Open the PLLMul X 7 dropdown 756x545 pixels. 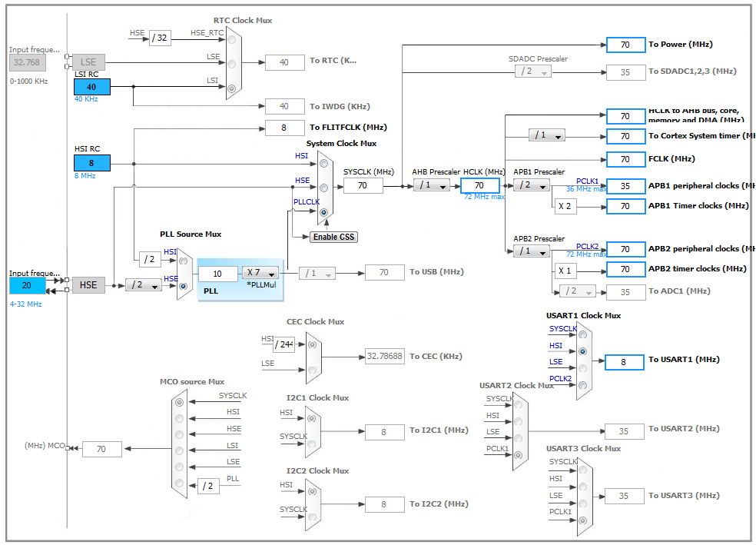(x=260, y=273)
